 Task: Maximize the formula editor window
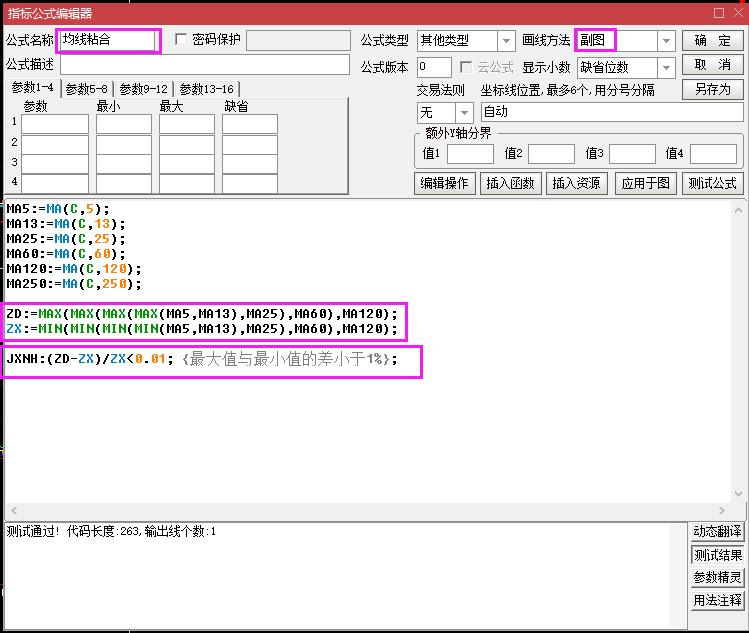717,12
